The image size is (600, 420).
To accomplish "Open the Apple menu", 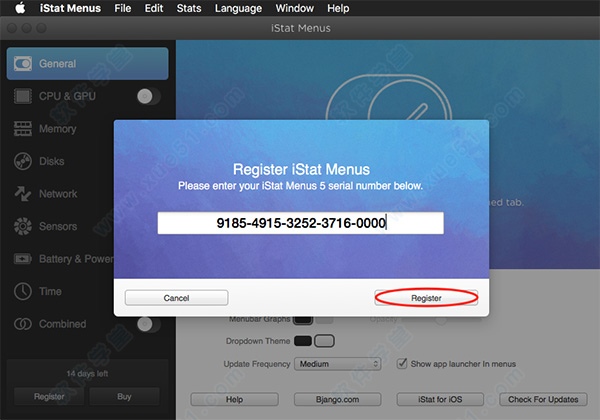I will pos(20,8).
